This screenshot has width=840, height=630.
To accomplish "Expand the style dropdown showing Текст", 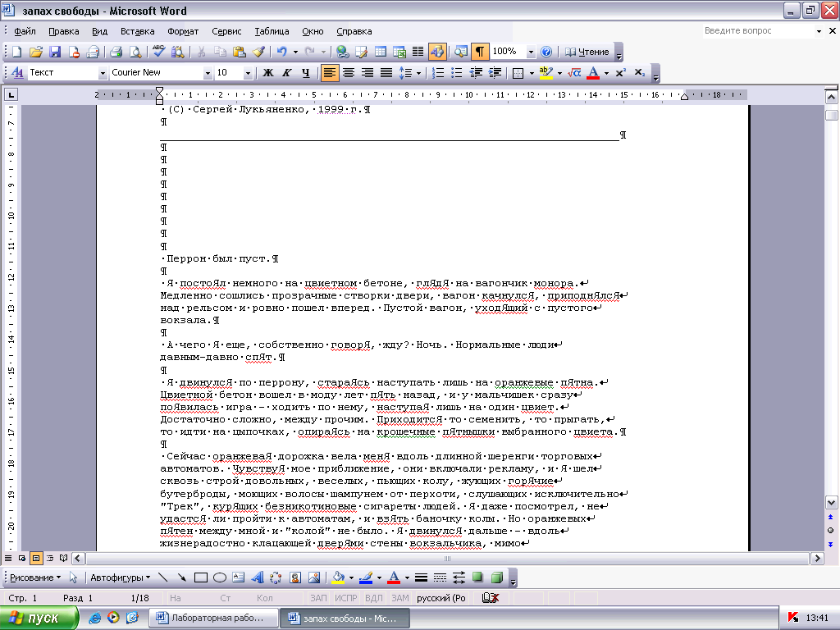I will [x=103, y=73].
